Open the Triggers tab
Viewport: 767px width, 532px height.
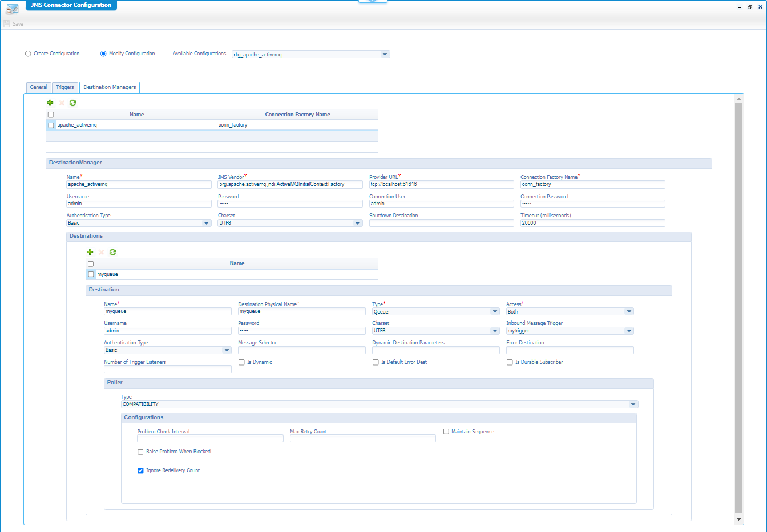[65, 87]
